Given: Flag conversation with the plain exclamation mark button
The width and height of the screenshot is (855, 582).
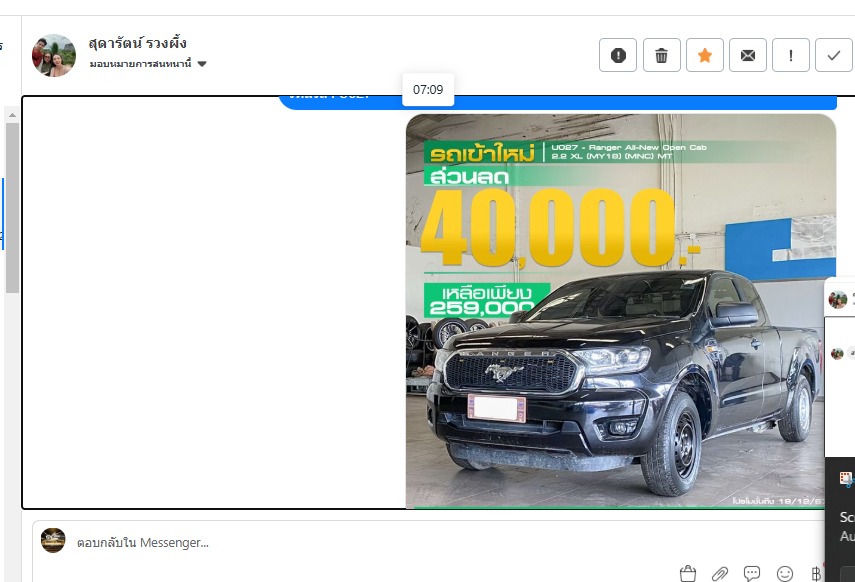Looking at the screenshot, I should pyautogui.click(x=791, y=55).
